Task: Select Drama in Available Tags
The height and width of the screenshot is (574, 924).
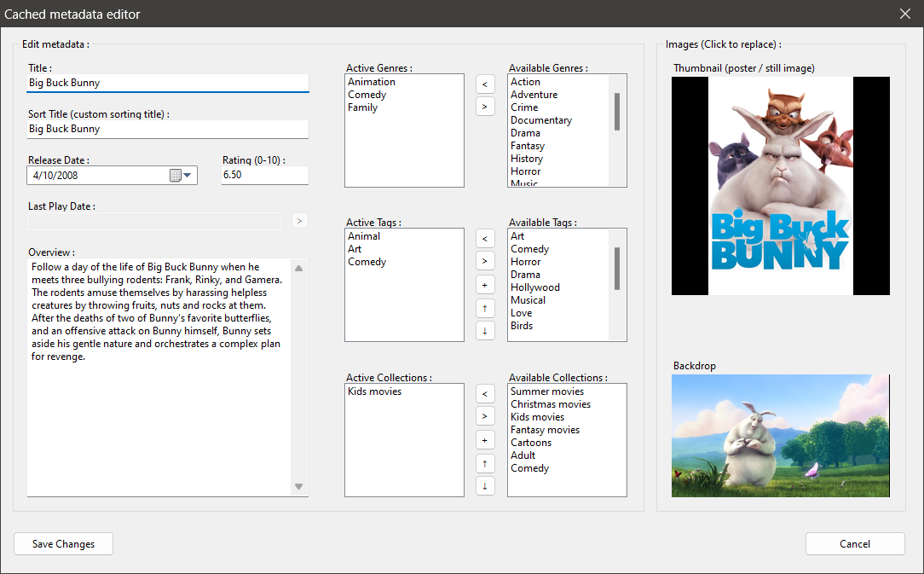Action: click(x=525, y=275)
